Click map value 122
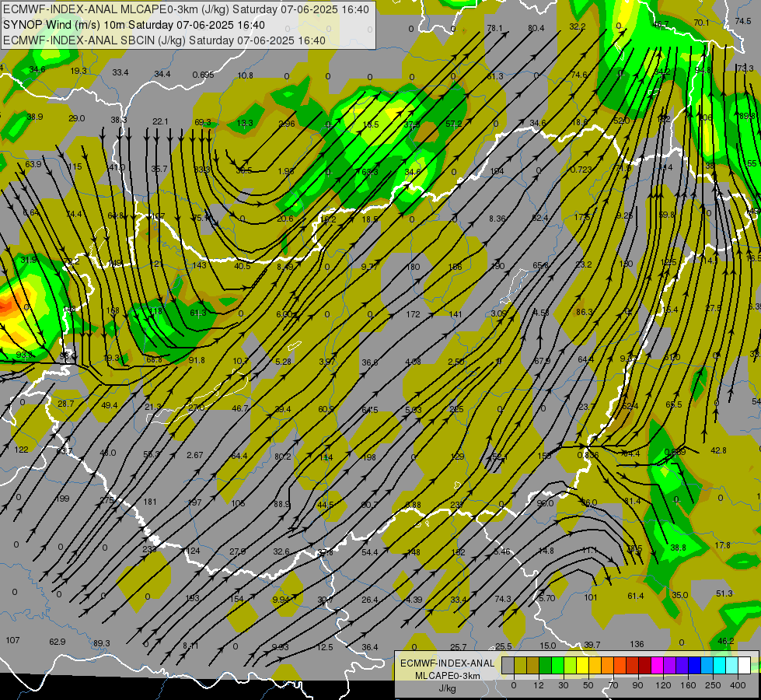The width and height of the screenshot is (761, 700). (x=21, y=450)
